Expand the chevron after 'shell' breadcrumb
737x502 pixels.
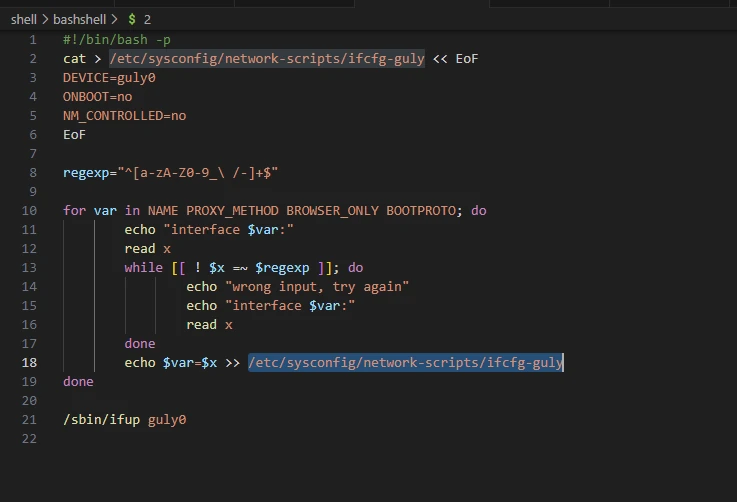[45, 19]
